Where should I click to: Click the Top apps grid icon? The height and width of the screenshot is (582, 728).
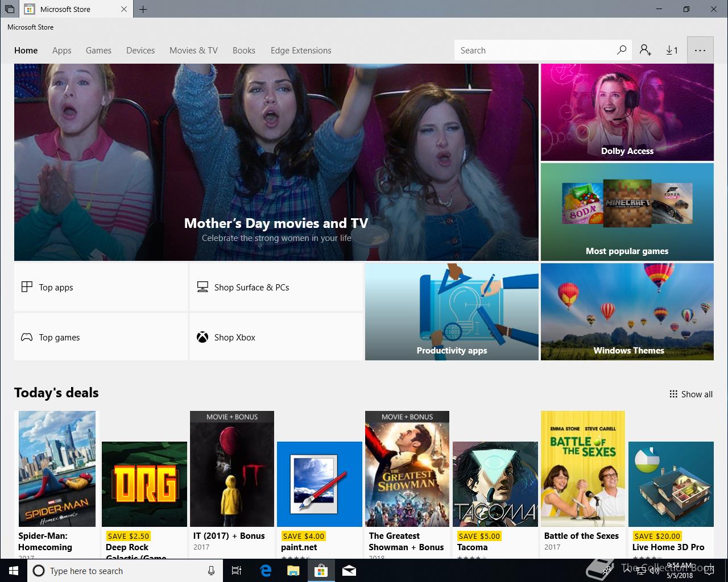pos(27,286)
